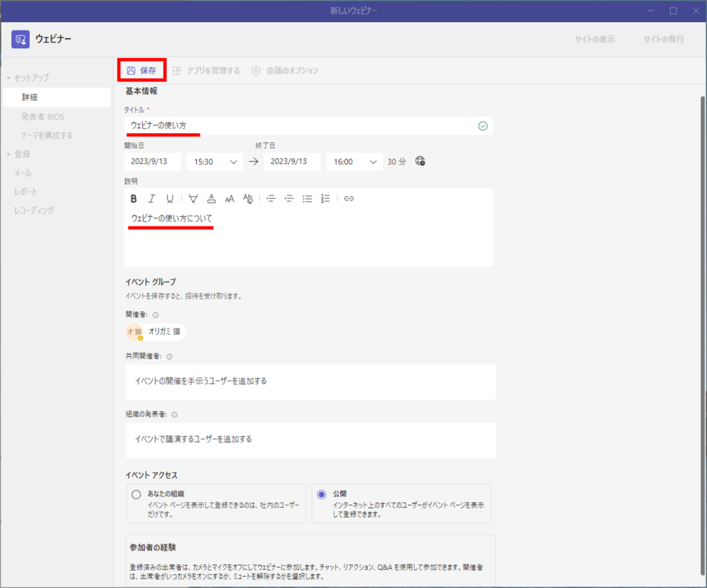Viewport: 707px width, 588px height.
Task: Insert a bulleted list
Action: [308, 199]
